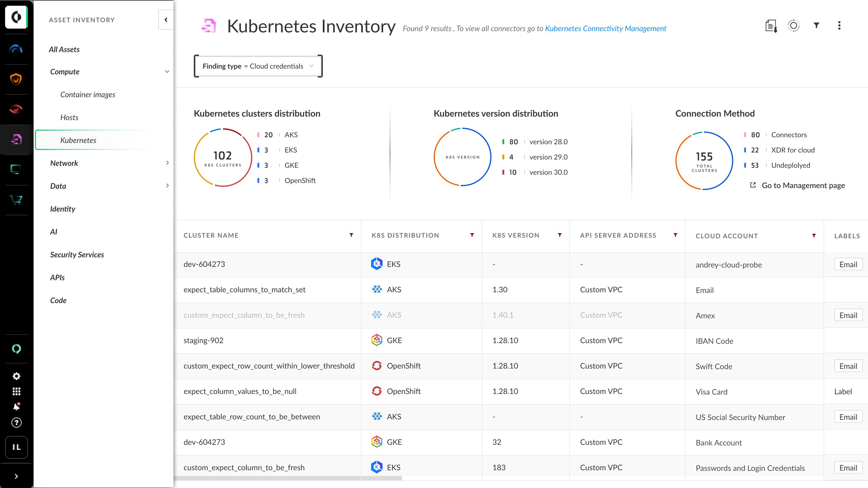868x488 pixels.
Task: Open the three-dot more options menu
Action: tap(839, 26)
